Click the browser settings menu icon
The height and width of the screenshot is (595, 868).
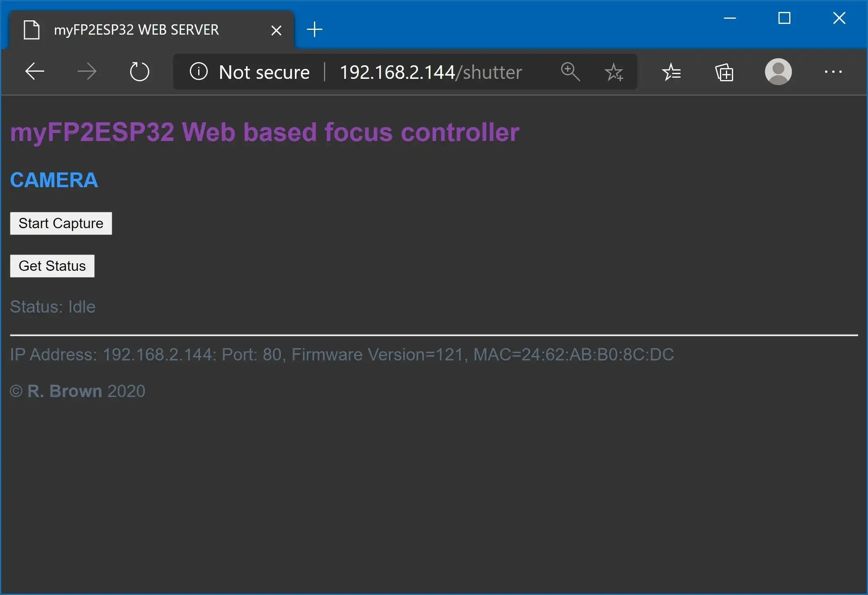(834, 71)
